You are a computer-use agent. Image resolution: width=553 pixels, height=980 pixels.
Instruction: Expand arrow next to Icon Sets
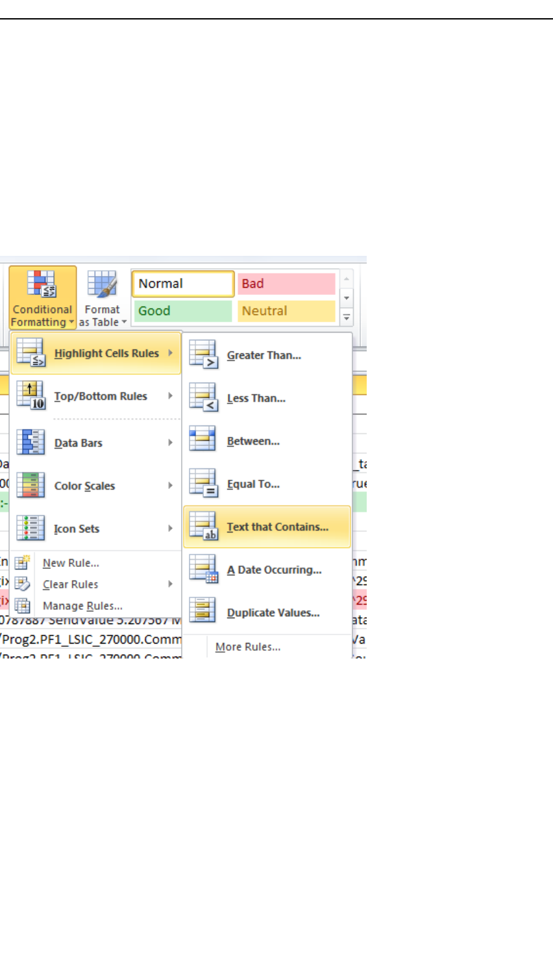(170, 528)
